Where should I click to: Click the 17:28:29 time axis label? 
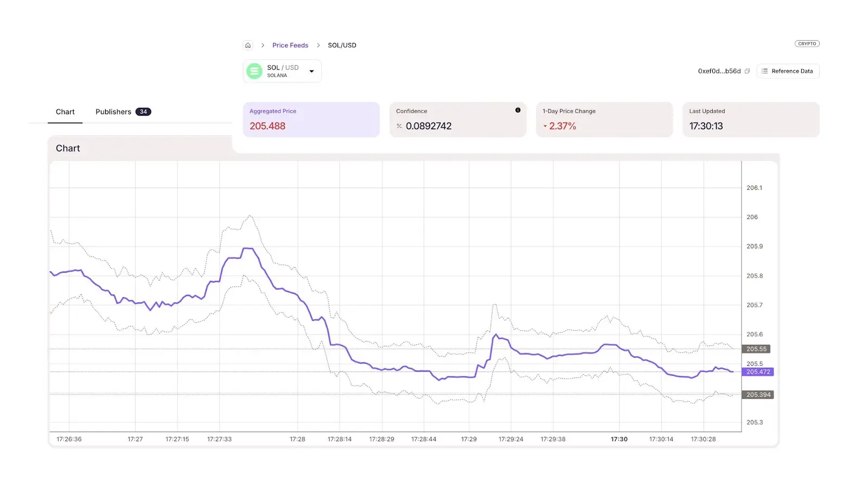click(382, 439)
